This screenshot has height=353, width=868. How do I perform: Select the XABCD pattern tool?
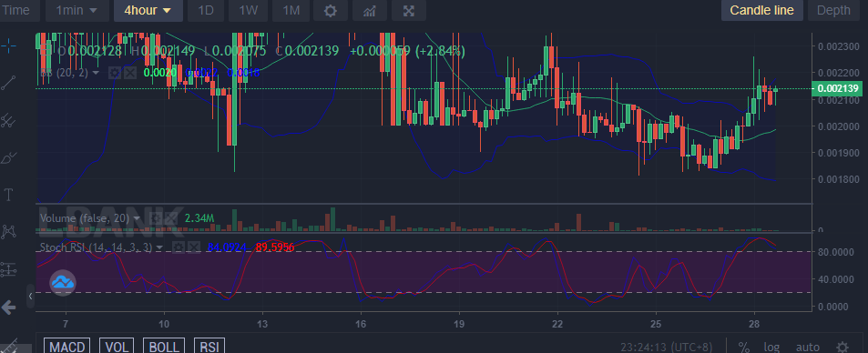pos(8,231)
